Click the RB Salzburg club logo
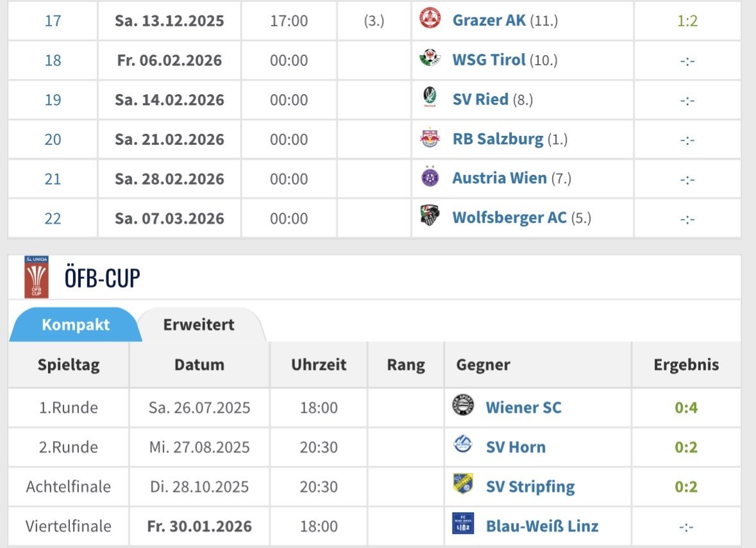This screenshot has height=548, width=756. 430,138
